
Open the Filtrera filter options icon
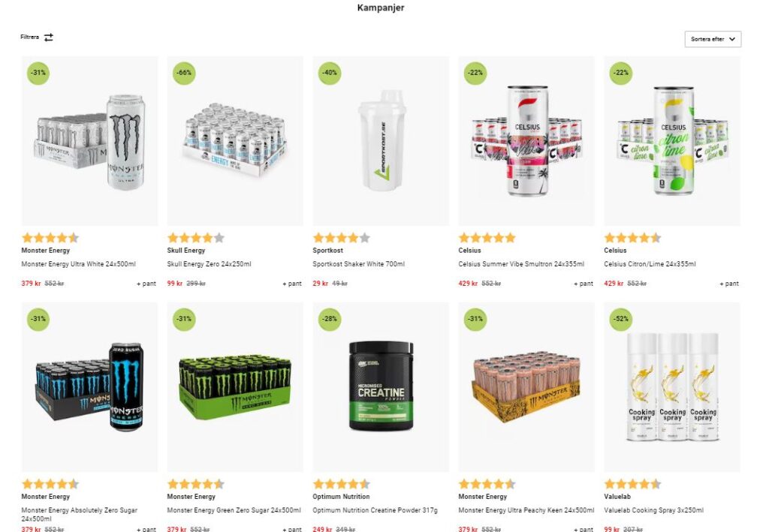tap(49, 38)
